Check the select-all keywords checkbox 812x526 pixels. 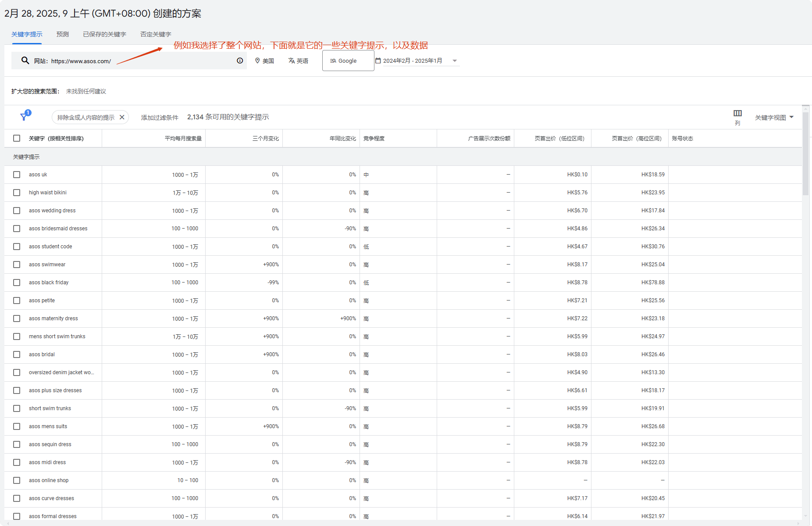click(17, 138)
